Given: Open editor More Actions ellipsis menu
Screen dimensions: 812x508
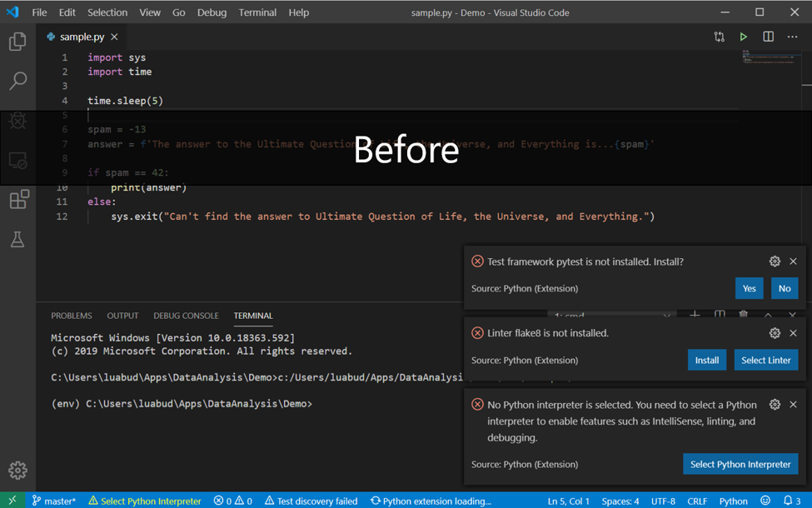Looking at the screenshot, I should pos(792,37).
